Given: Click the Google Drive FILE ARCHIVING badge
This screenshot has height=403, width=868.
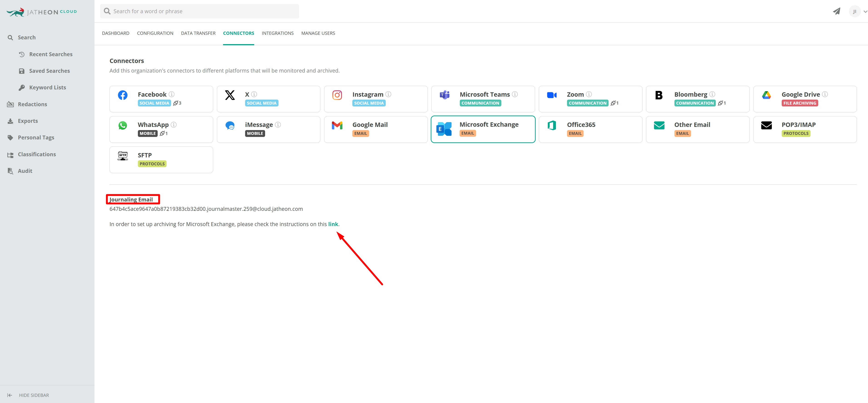Looking at the screenshot, I should 800,103.
